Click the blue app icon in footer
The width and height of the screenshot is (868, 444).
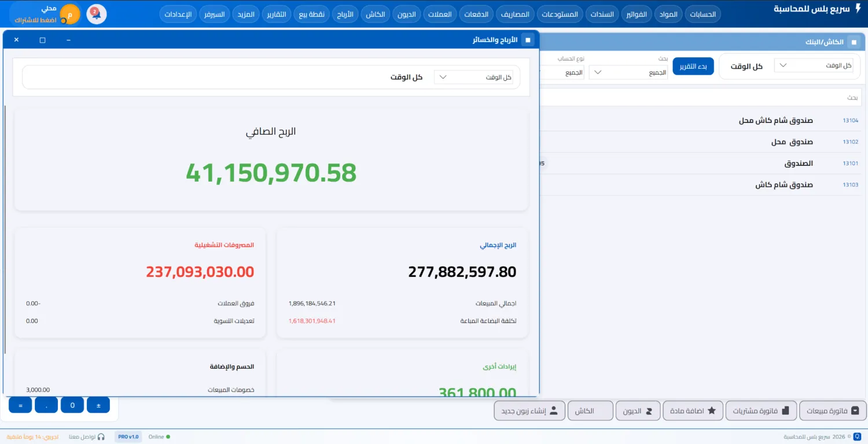(x=858, y=437)
